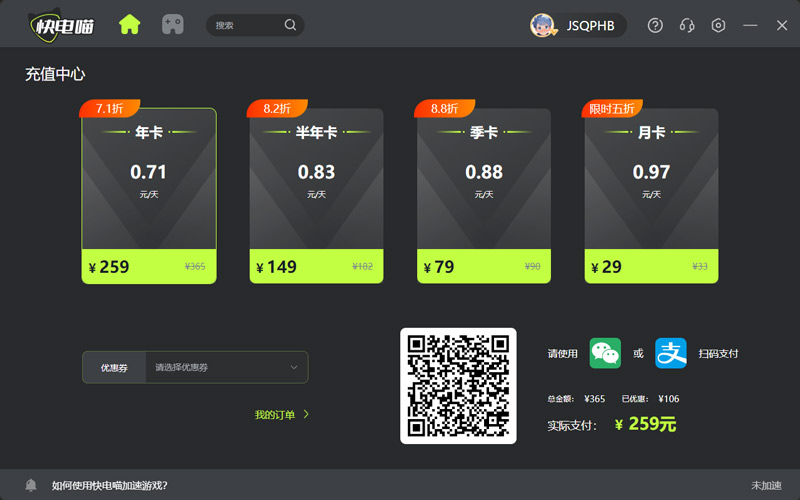Click the WeChat Pay icon
Viewport: 800px width, 500px height.
tap(605, 353)
